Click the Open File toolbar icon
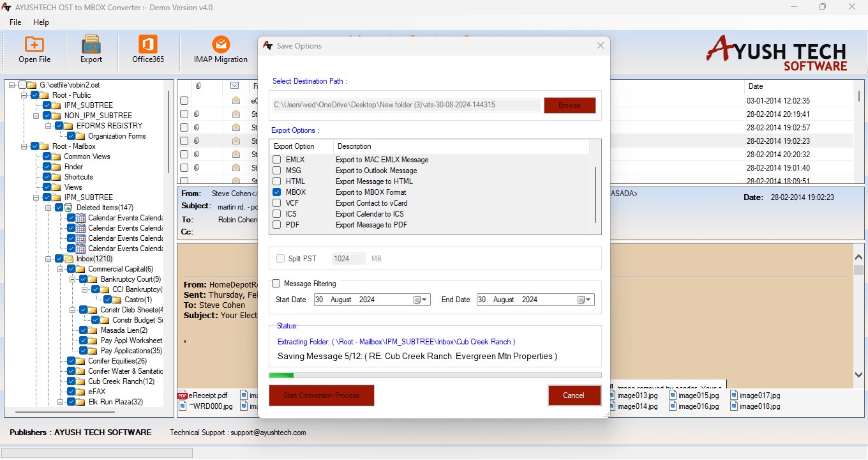 (x=34, y=44)
